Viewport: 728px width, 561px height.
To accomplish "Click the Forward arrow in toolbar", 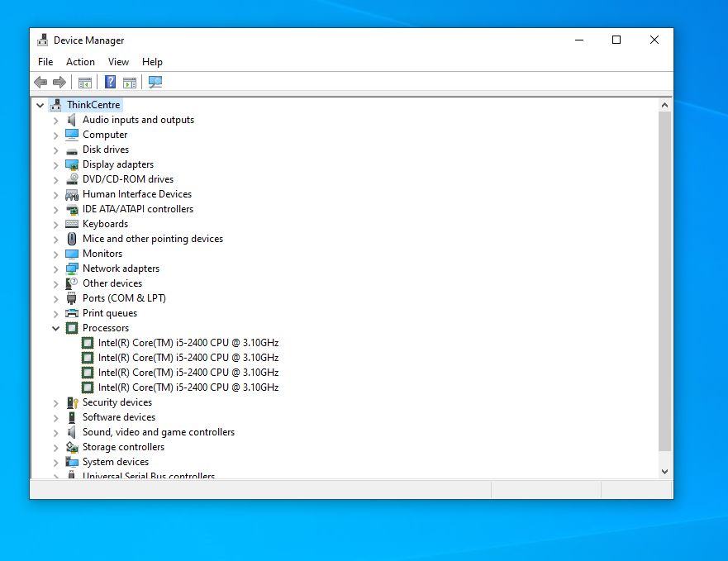I will pyautogui.click(x=59, y=82).
